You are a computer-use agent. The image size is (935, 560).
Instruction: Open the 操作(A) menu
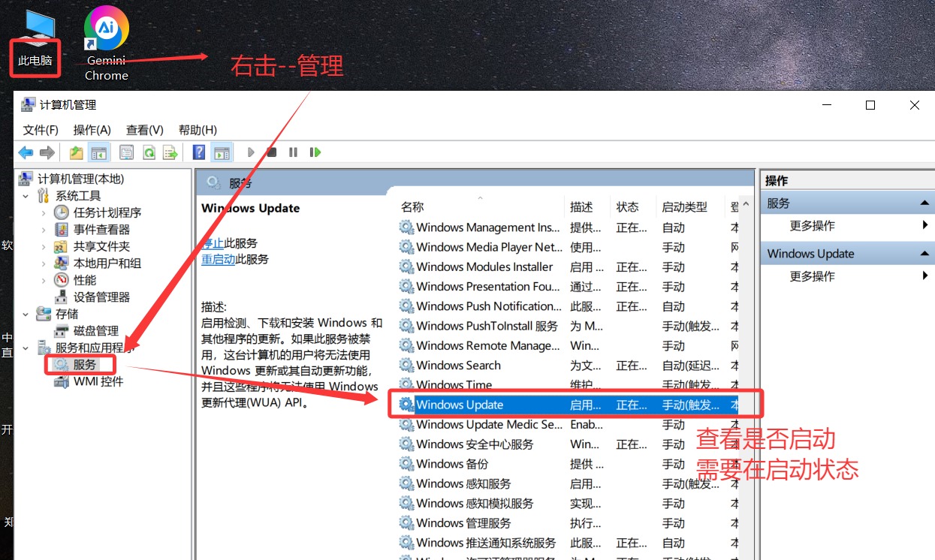click(92, 130)
